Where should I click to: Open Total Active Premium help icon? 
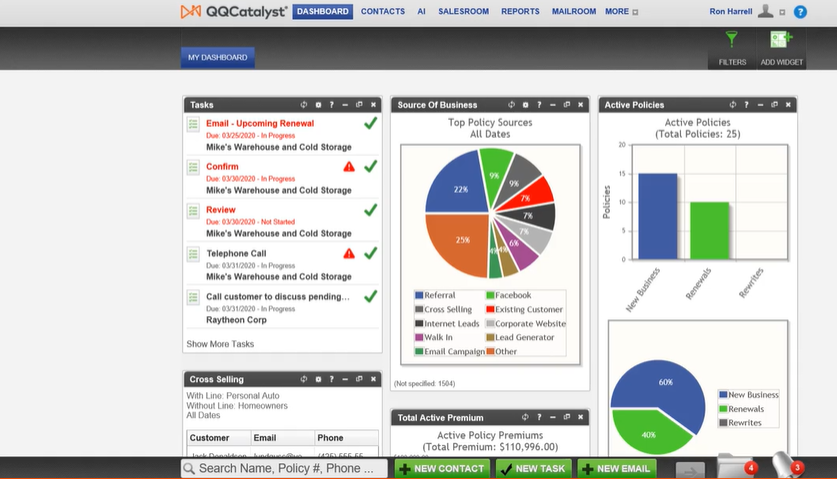pos(539,417)
